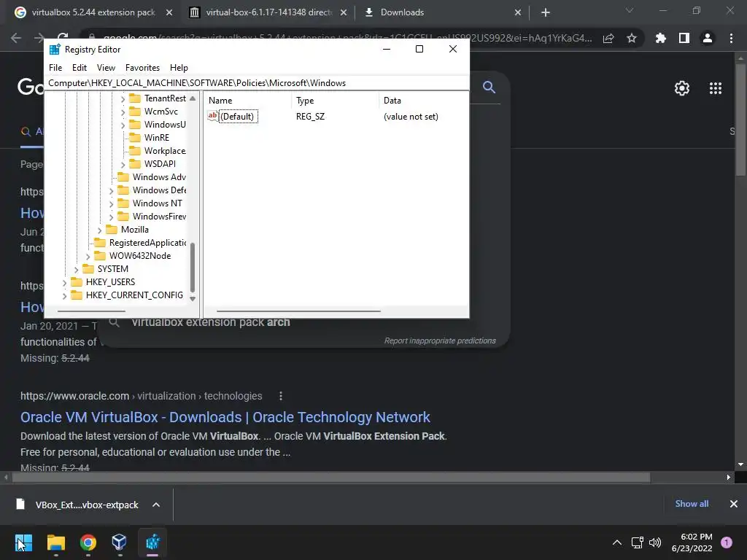747x560 pixels.
Task: Open the Edit menu in Registry Editor
Action: [79, 68]
